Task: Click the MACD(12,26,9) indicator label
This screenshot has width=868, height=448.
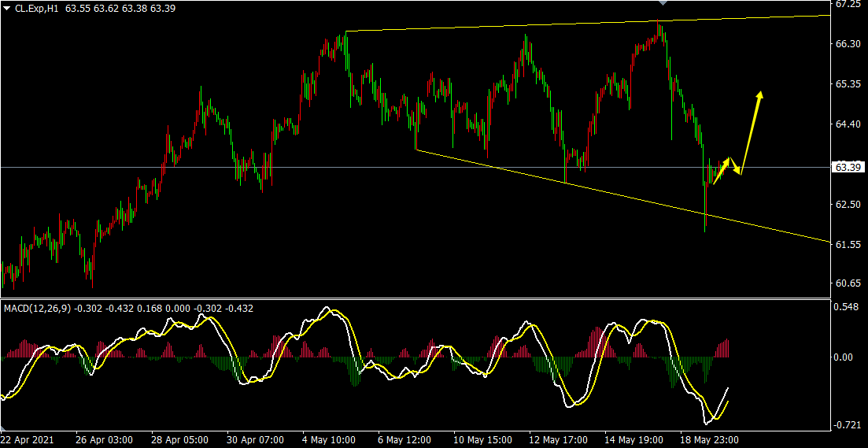Action: pyautogui.click(x=37, y=309)
